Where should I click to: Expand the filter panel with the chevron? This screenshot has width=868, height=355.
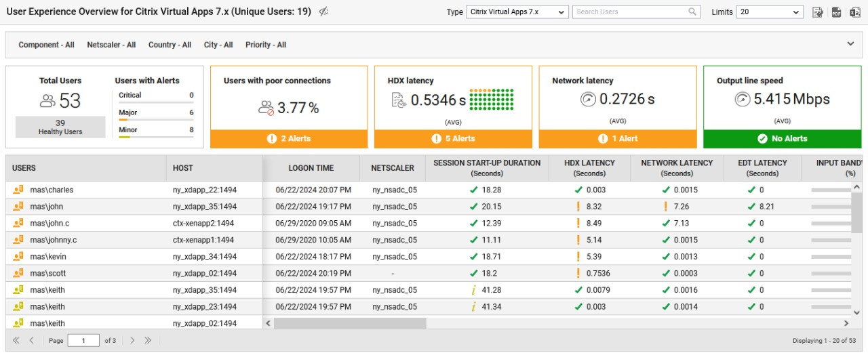coord(850,44)
